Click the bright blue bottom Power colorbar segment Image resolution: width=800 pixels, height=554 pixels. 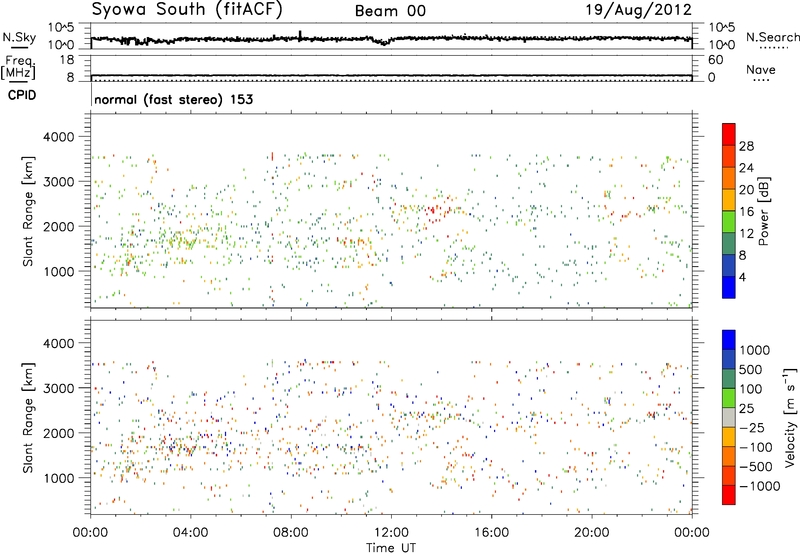(x=729, y=287)
